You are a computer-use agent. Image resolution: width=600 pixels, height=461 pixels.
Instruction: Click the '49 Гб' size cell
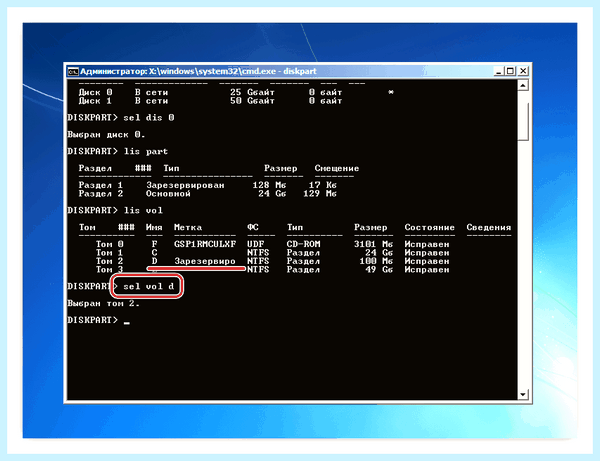(379, 269)
